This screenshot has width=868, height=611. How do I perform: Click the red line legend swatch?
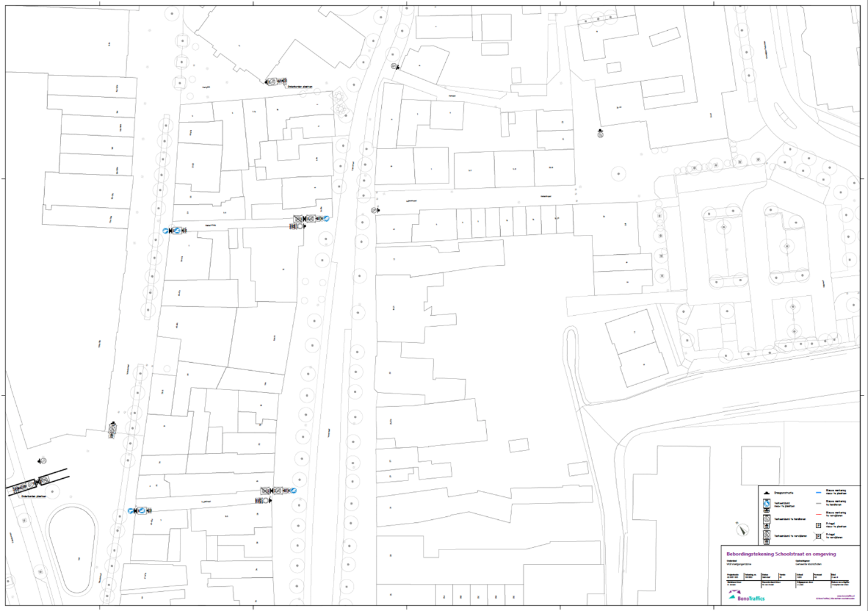tap(818, 514)
